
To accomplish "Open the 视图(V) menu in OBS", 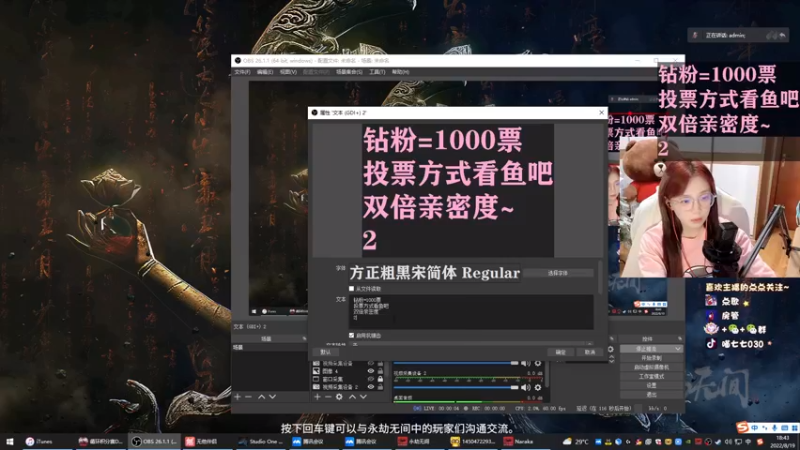I will (288, 72).
